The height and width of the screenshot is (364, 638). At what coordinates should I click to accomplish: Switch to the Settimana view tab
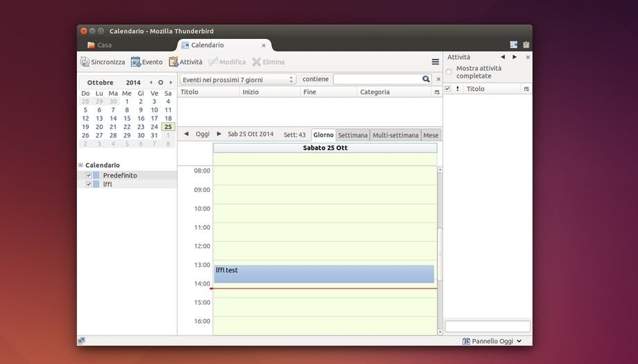352,135
